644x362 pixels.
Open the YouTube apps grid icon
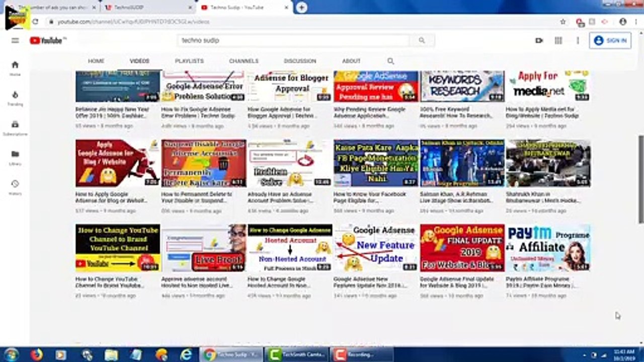coord(558,41)
